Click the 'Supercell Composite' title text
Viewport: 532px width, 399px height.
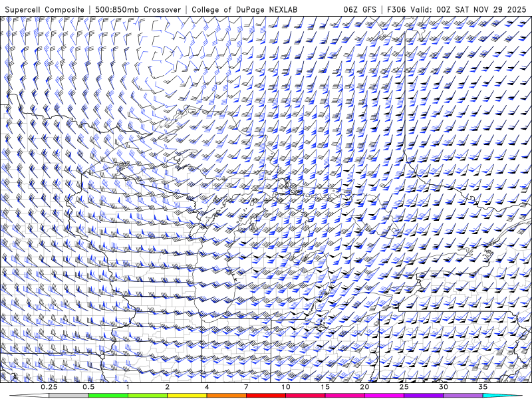[45, 9]
